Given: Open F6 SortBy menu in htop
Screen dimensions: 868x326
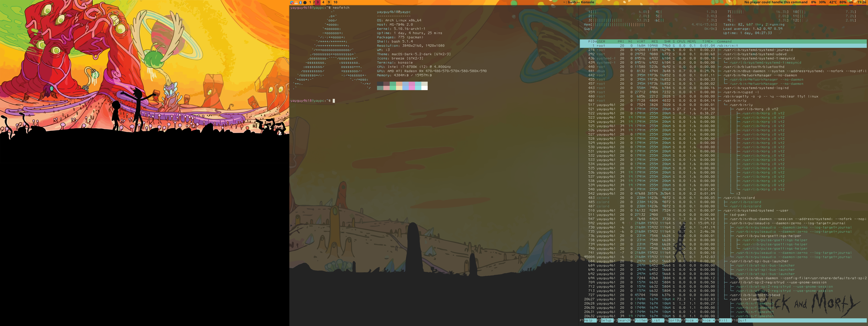Looking at the screenshot, I should (x=674, y=321).
